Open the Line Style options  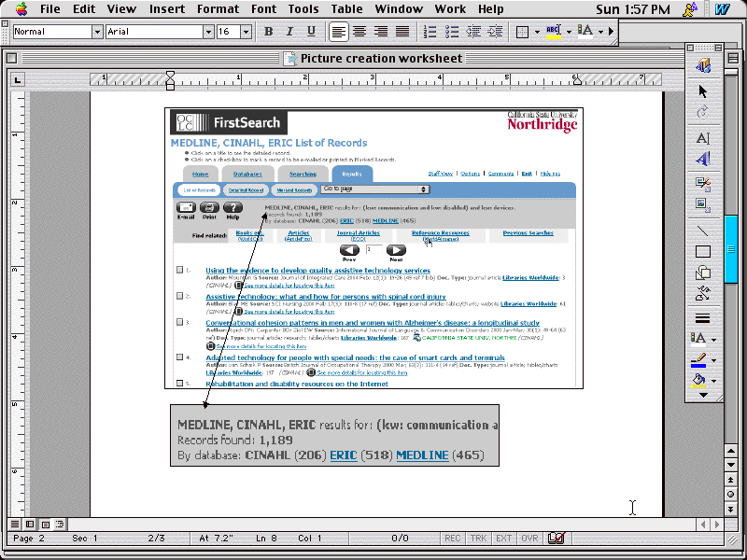click(703, 318)
